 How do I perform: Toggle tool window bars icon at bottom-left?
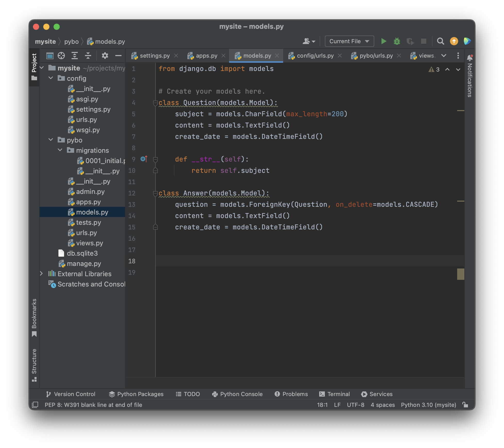35,405
